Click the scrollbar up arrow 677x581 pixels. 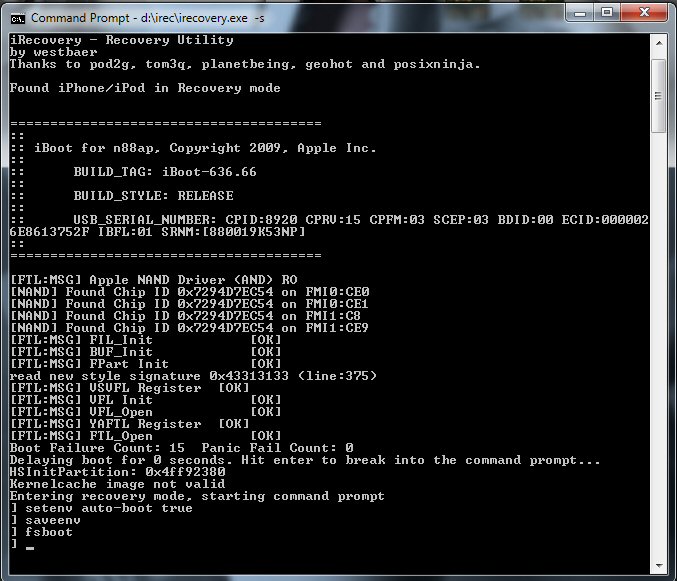pos(659,43)
